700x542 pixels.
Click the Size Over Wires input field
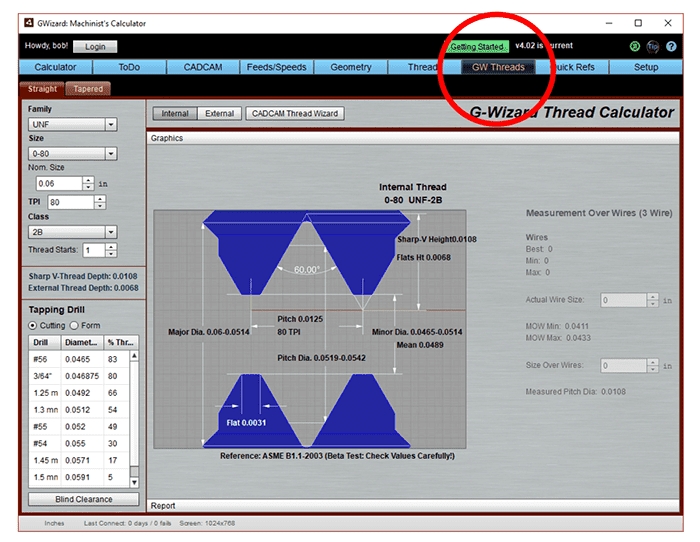pos(623,366)
